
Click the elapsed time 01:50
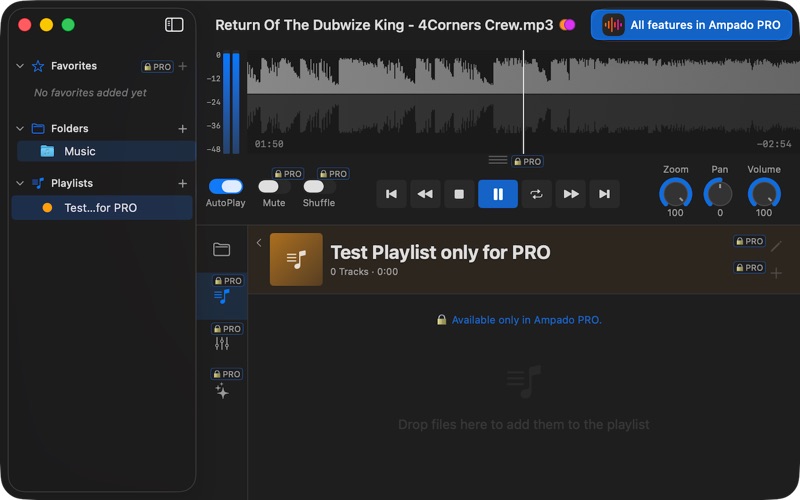click(269, 144)
